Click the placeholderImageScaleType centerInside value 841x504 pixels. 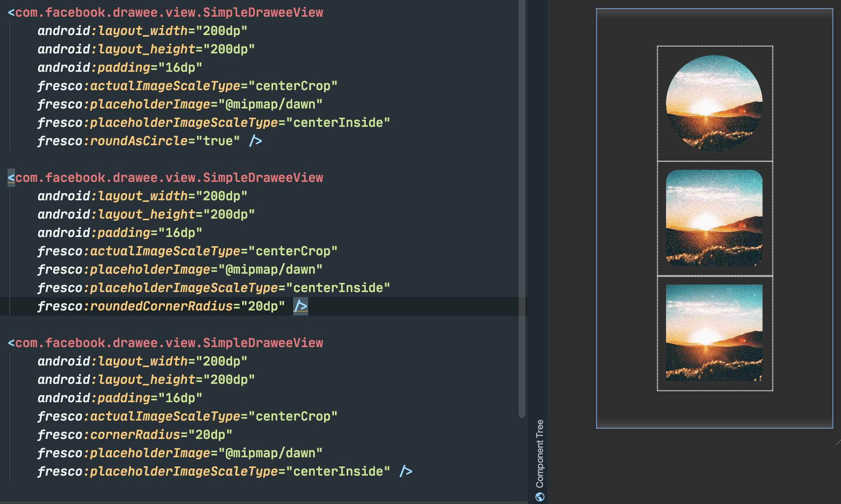339,122
